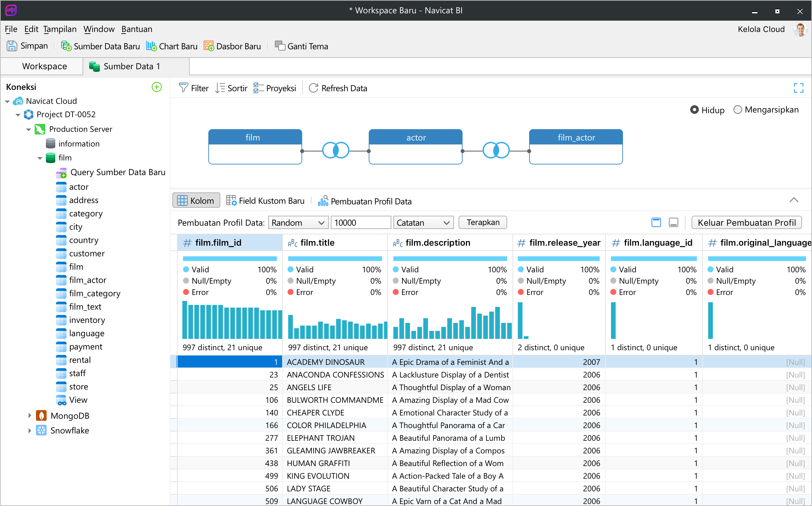Toggle the top panel layout icon

coord(656,223)
